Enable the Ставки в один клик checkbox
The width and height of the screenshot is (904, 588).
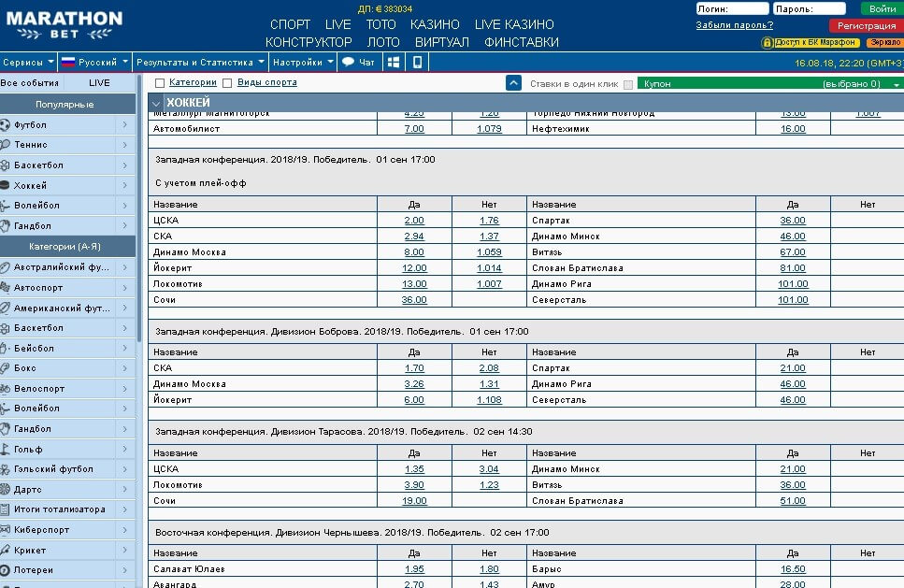point(628,85)
